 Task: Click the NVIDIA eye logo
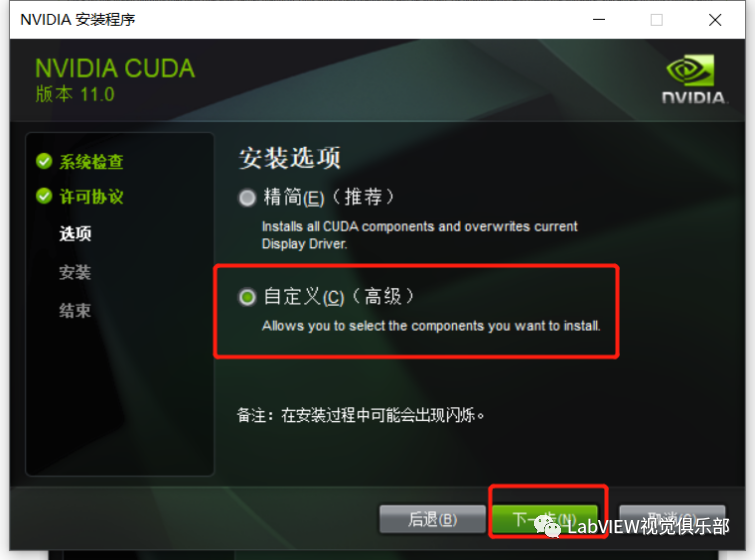click(x=690, y=70)
